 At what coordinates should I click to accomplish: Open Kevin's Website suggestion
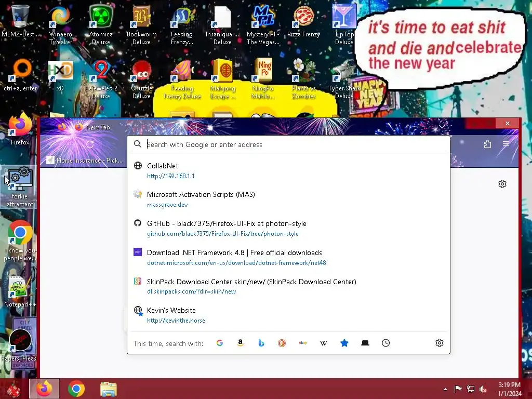point(288,315)
